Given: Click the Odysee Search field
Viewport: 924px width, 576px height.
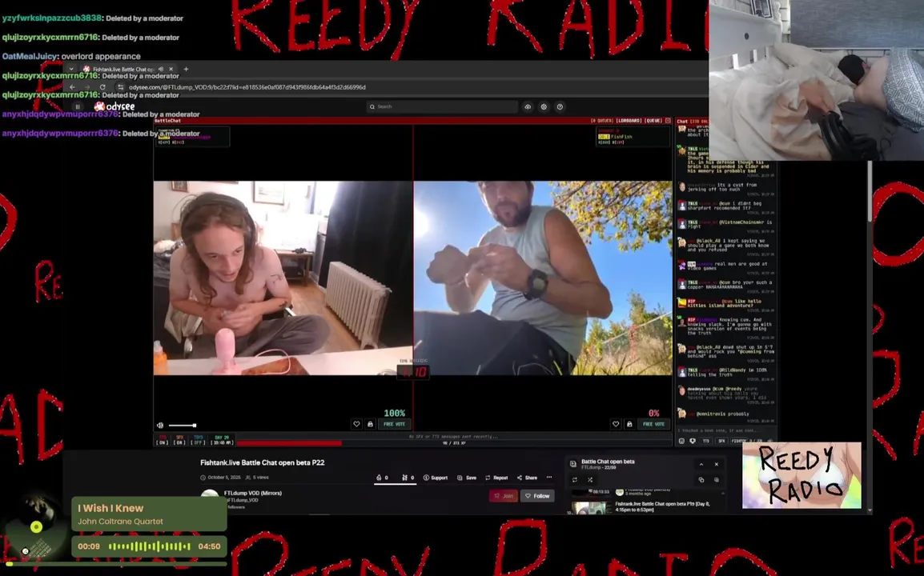Looking at the screenshot, I should click(442, 106).
